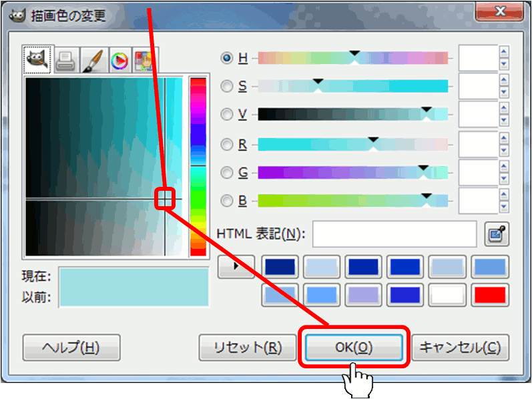The image size is (532, 399).
Task: Open help with the ヘルプ(H) button
Action: coord(71,348)
